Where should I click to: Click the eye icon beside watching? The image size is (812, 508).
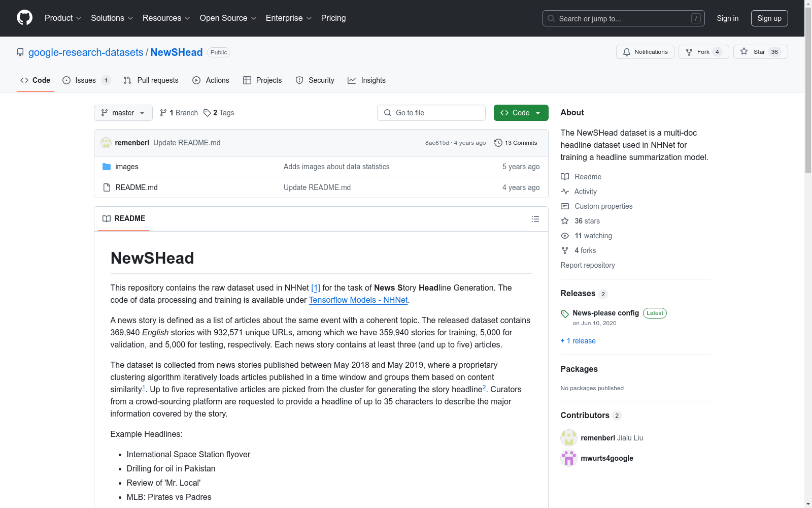(x=565, y=236)
